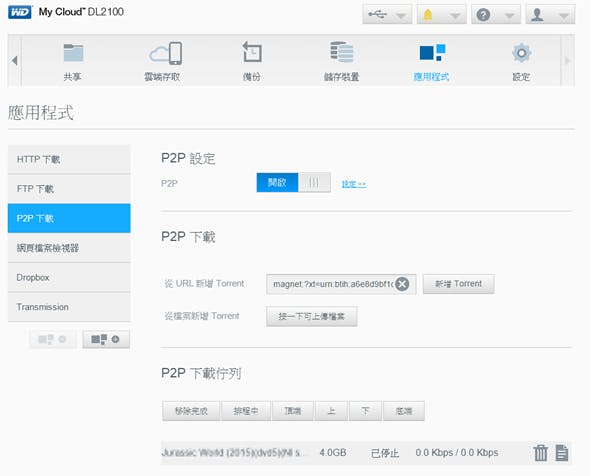Open the 儲存裝置 storage section
The image size is (590, 476).
pos(342,61)
